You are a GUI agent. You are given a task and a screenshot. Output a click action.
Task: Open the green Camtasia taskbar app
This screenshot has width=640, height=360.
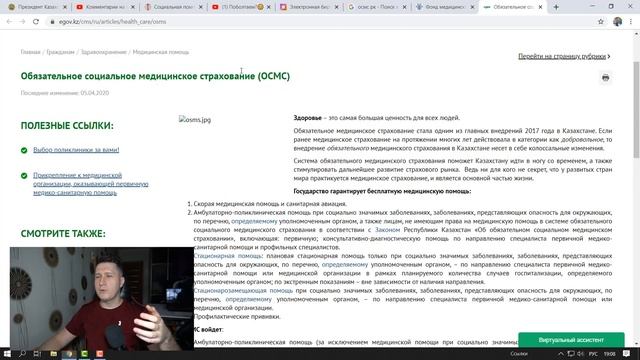[x=84, y=353]
